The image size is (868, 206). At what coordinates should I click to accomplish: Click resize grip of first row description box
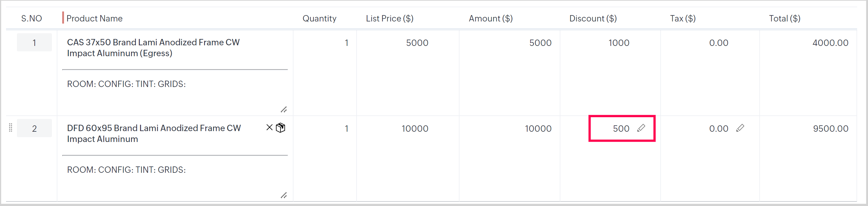click(x=284, y=110)
